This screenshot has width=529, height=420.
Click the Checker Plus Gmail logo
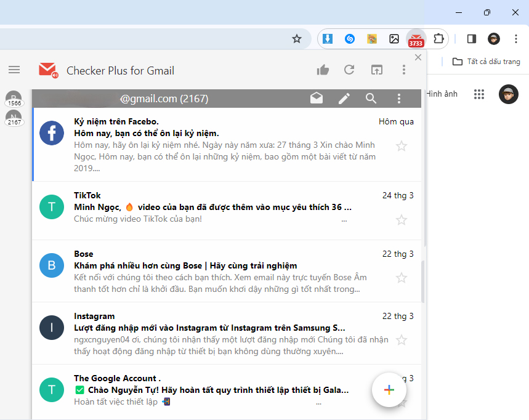(48, 70)
